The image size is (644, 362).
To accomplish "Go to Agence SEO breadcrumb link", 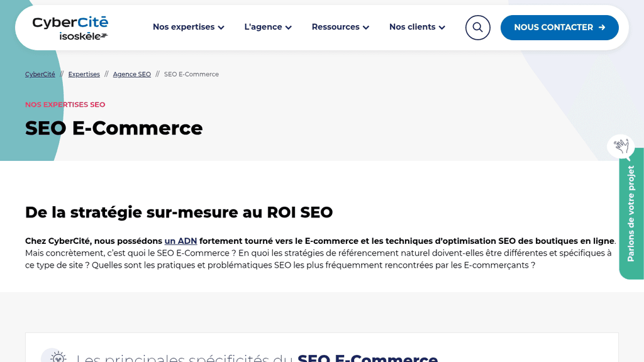I will (132, 74).
